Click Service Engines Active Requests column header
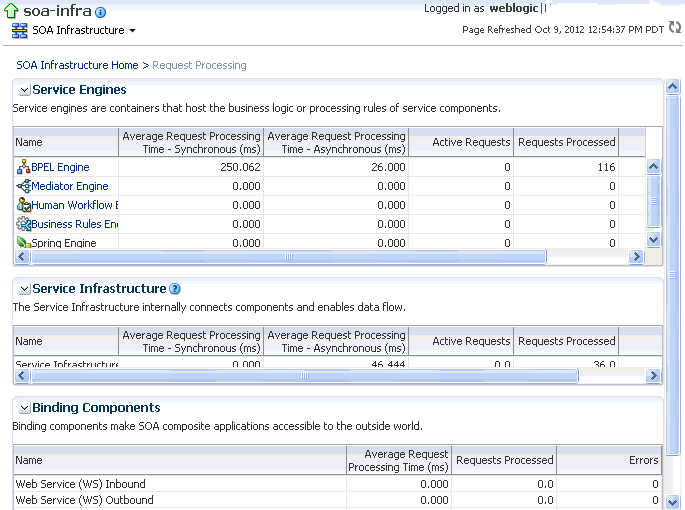The height and width of the screenshot is (510, 685). (x=461, y=142)
